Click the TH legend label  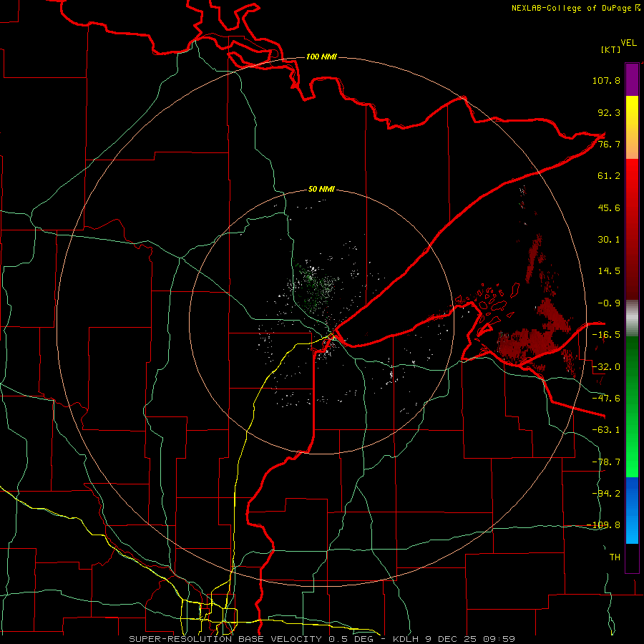(x=615, y=557)
